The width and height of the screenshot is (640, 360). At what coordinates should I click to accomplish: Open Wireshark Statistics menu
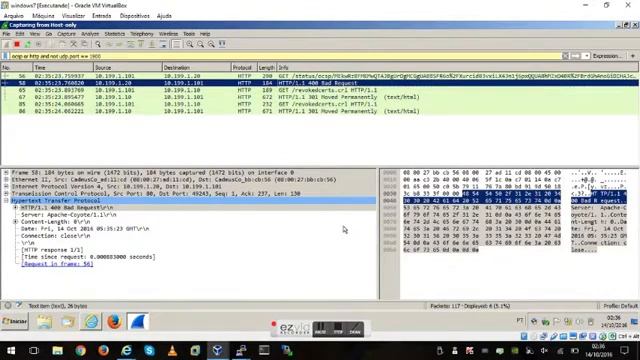[115, 34]
